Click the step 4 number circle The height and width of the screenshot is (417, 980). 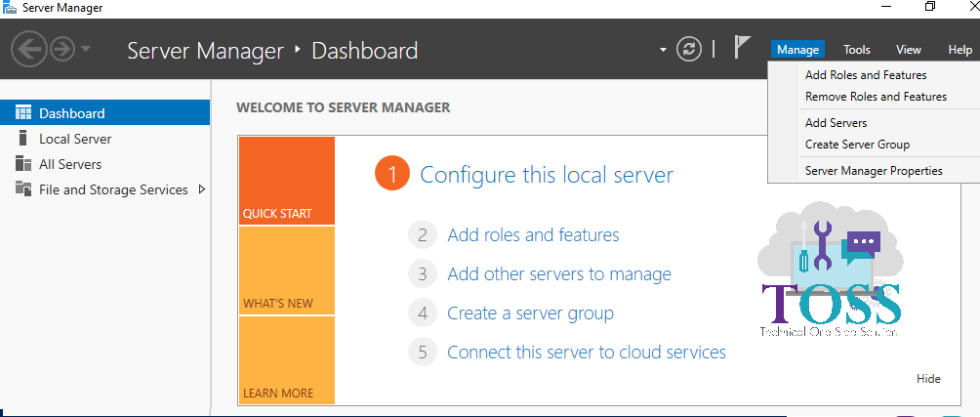coord(423,313)
